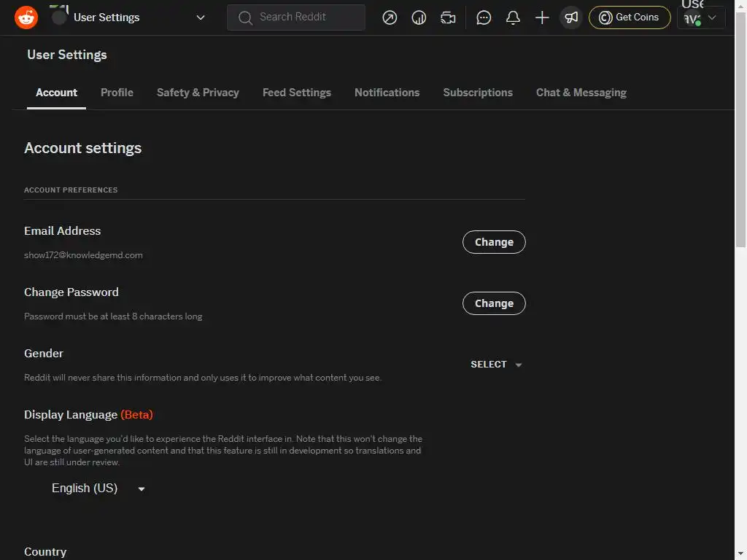Expand the User Settings navigation dropdown
Viewport: 747px width, 560px height.
point(201,17)
